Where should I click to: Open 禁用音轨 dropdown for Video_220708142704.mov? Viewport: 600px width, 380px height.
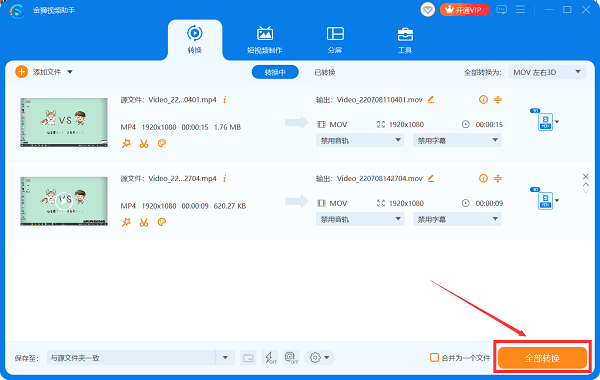[x=360, y=219]
